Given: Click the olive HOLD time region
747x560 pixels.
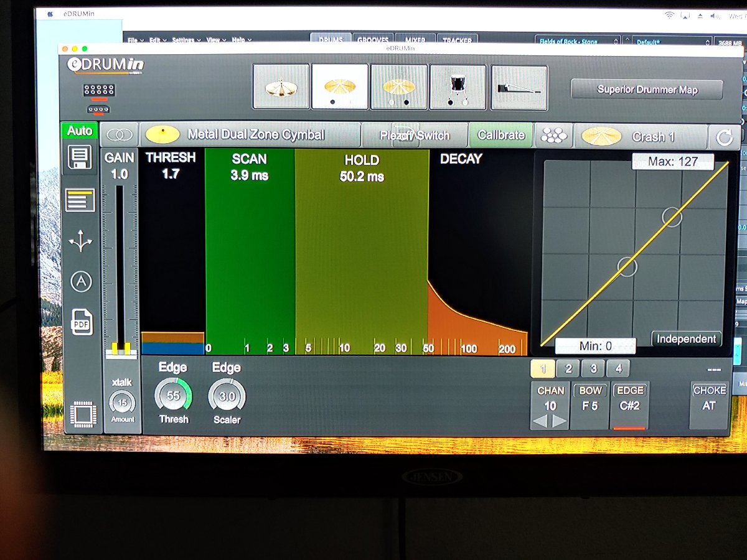Looking at the screenshot, I should 362,251.
